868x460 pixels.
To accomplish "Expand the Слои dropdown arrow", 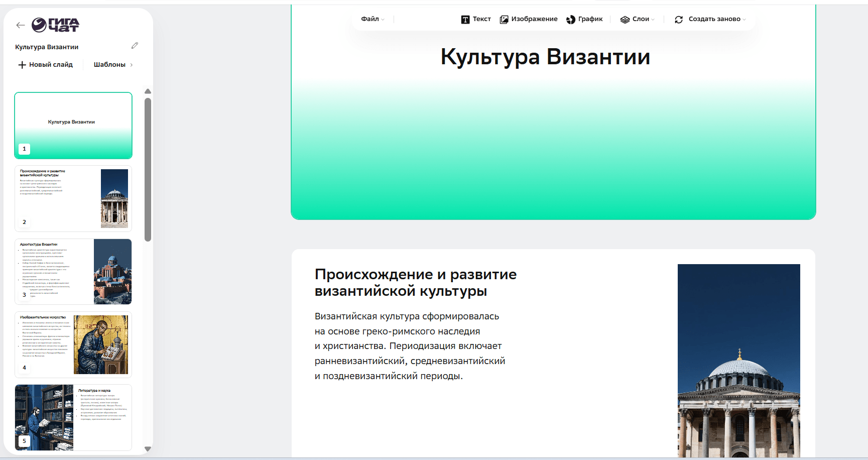I will [x=653, y=20].
